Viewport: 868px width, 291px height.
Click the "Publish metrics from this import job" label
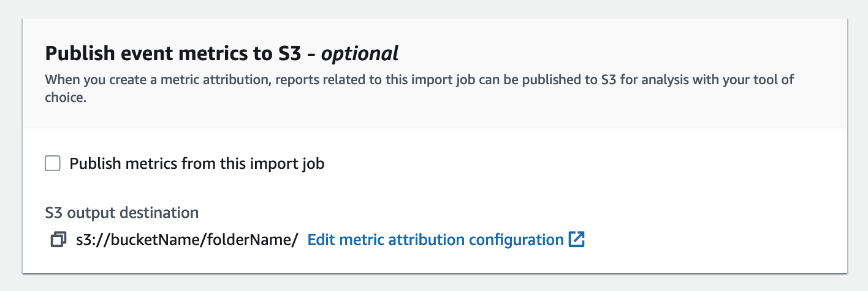click(x=197, y=164)
